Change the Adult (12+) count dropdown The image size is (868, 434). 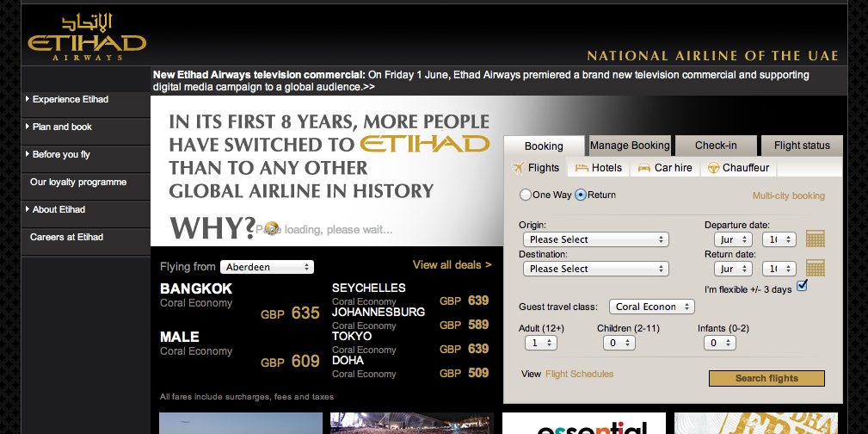[541, 343]
